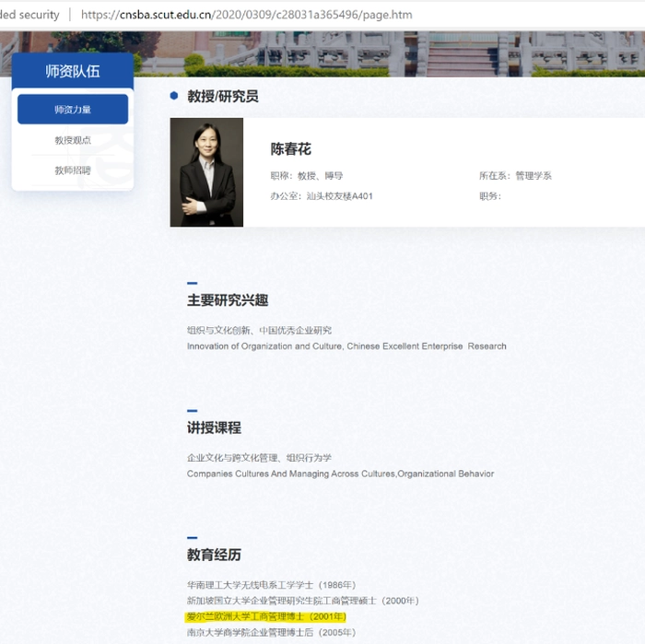The image size is (645, 644).
Task: Click the blue dash above 主要研究兴趣
Action: (192, 283)
